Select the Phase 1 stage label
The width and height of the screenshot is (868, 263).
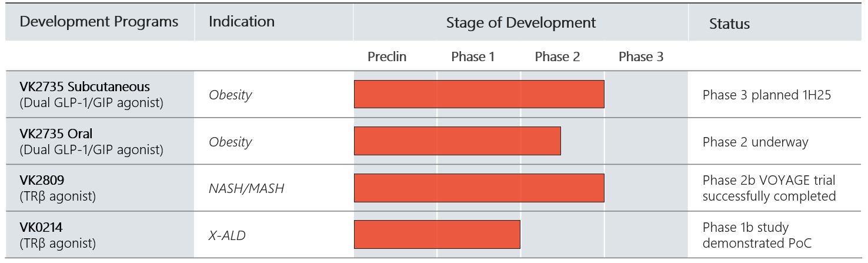click(473, 57)
